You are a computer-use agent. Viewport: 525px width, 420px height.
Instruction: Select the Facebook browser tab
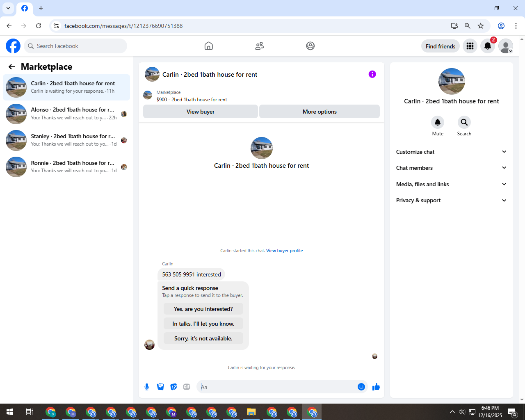[x=25, y=9]
